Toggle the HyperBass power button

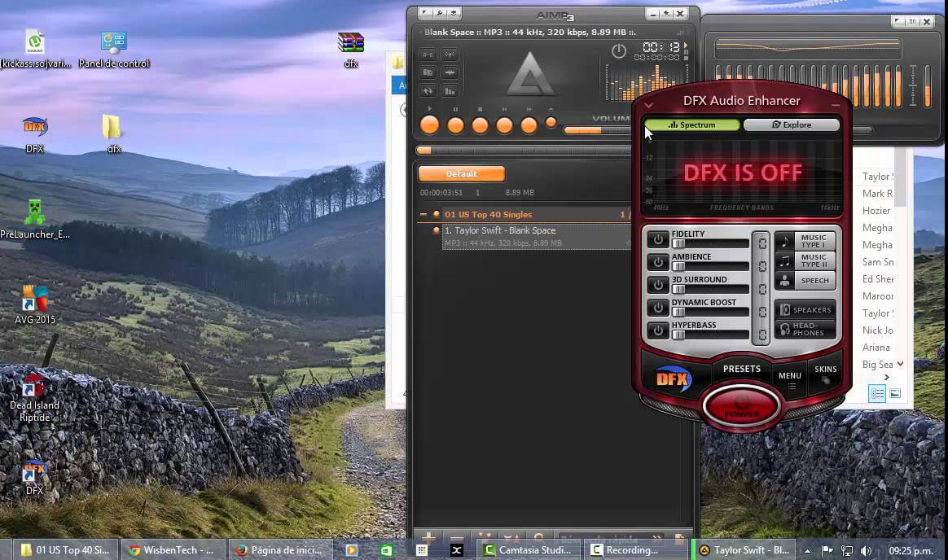click(658, 330)
